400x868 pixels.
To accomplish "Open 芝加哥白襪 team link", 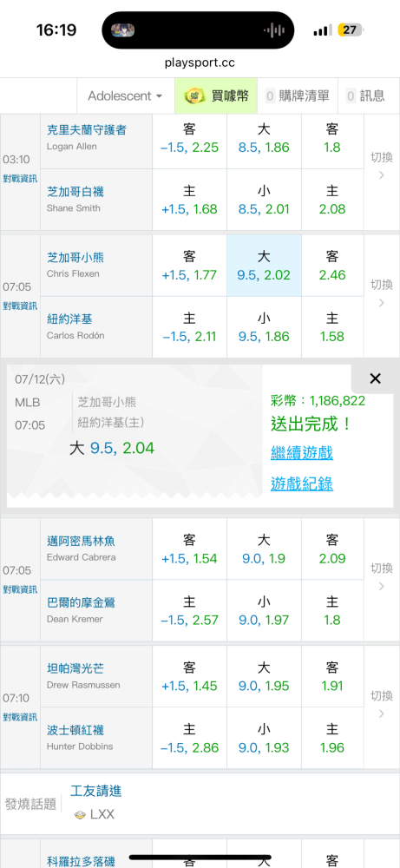I will click(75, 192).
